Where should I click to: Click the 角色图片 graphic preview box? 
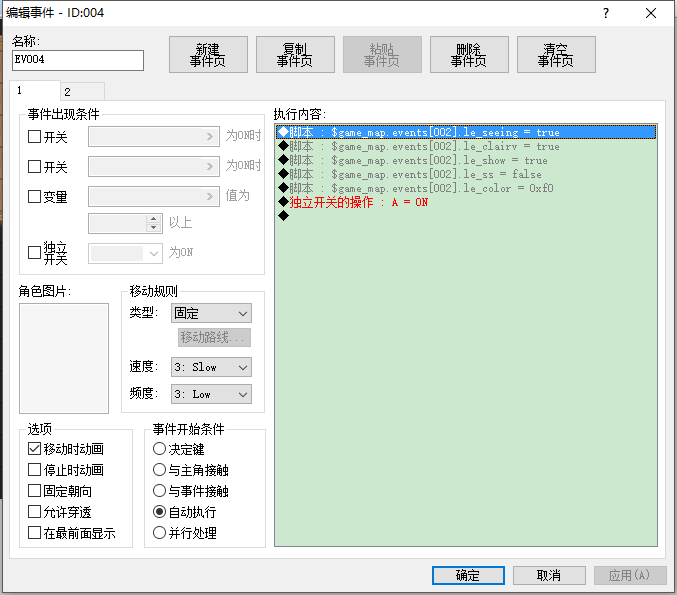tap(64, 358)
